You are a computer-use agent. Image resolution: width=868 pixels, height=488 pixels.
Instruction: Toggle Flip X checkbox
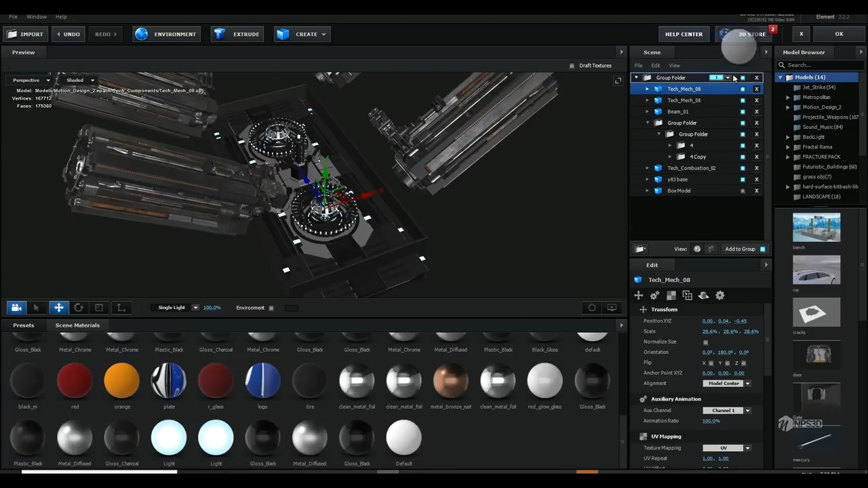711,363
